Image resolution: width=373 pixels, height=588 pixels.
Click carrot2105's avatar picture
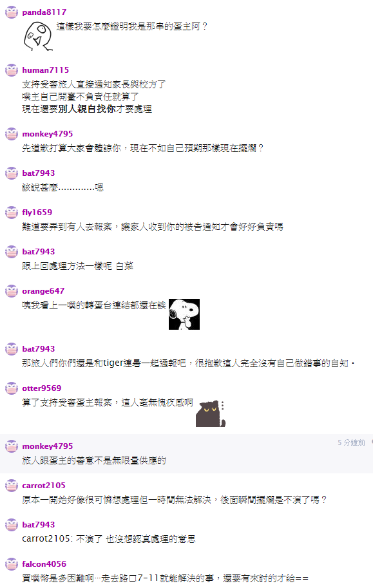11,485
